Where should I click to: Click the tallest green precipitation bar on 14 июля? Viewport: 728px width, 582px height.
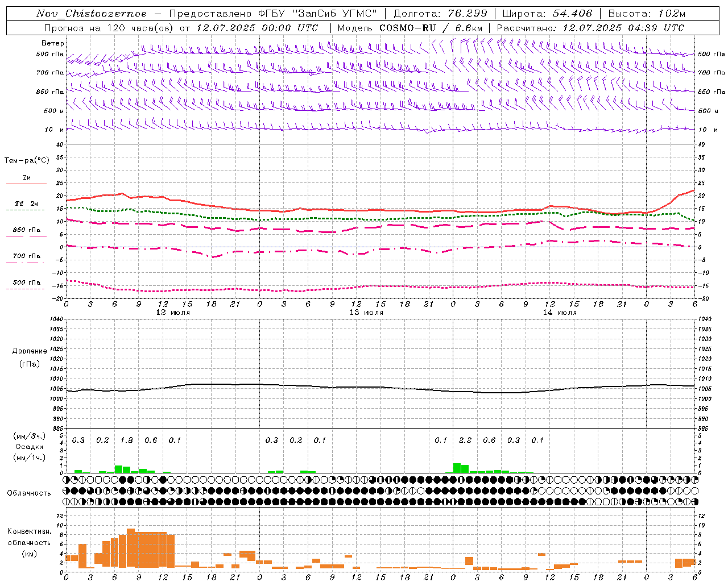point(457,468)
